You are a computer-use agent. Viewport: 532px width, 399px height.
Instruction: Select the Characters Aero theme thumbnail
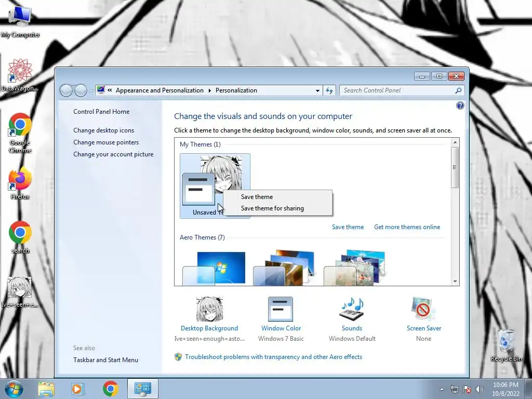point(355,268)
